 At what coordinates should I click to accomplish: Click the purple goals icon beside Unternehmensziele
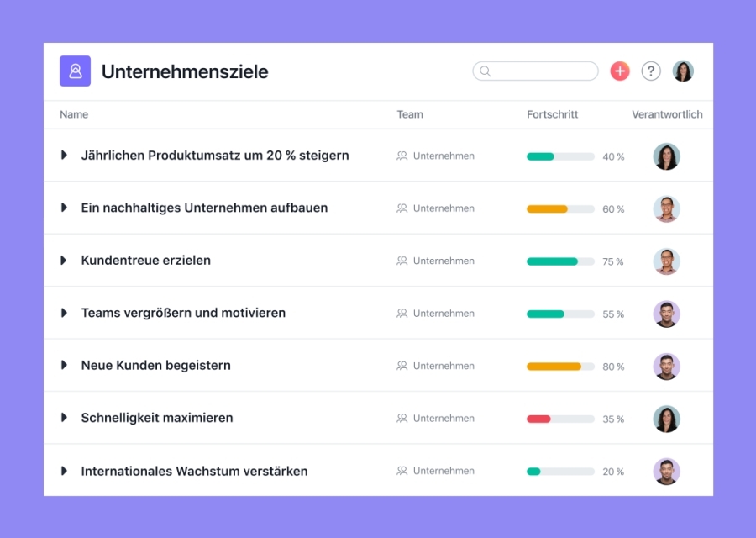[x=75, y=71]
